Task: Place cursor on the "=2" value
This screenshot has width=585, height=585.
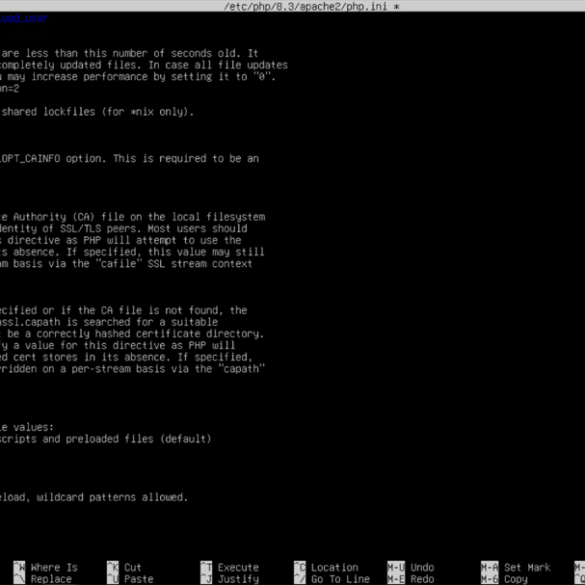Action: (13, 88)
